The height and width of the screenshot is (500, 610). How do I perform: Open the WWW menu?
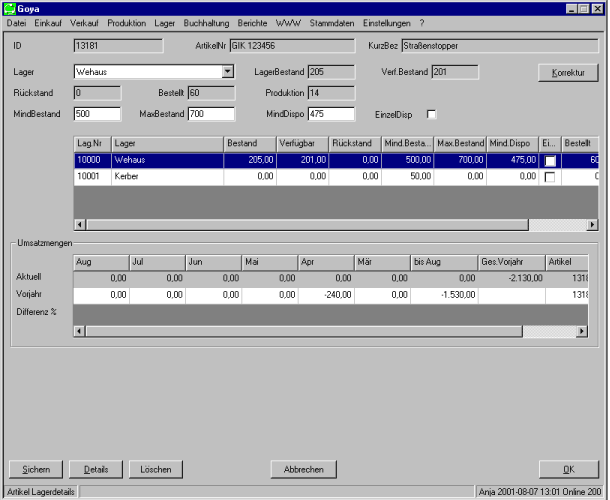pos(288,23)
